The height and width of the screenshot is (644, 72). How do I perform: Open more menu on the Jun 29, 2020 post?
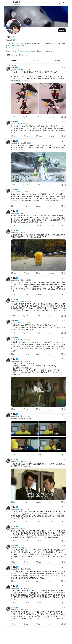[65, 320]
